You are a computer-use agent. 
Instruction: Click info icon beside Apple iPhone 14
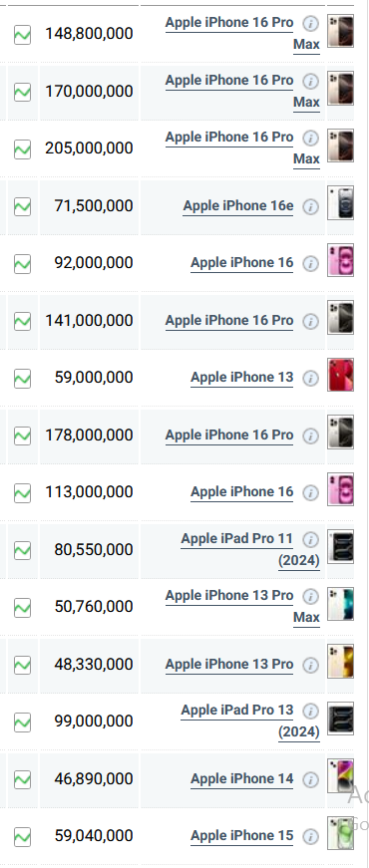[x=311, y=779]
